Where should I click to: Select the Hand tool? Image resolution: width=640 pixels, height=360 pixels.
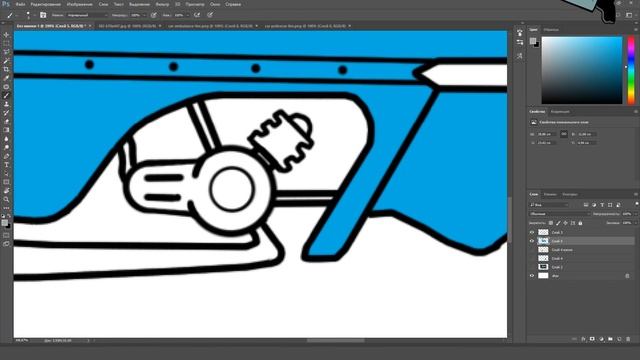click(x=6, y=191)
